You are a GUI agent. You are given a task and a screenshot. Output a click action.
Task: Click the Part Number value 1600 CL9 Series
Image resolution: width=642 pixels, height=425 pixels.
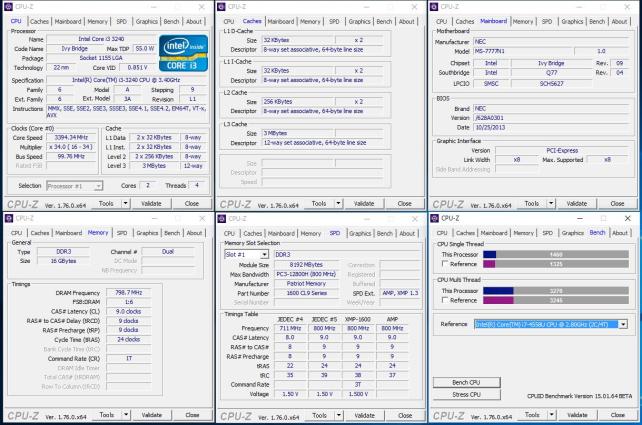(x=306, y=293)
